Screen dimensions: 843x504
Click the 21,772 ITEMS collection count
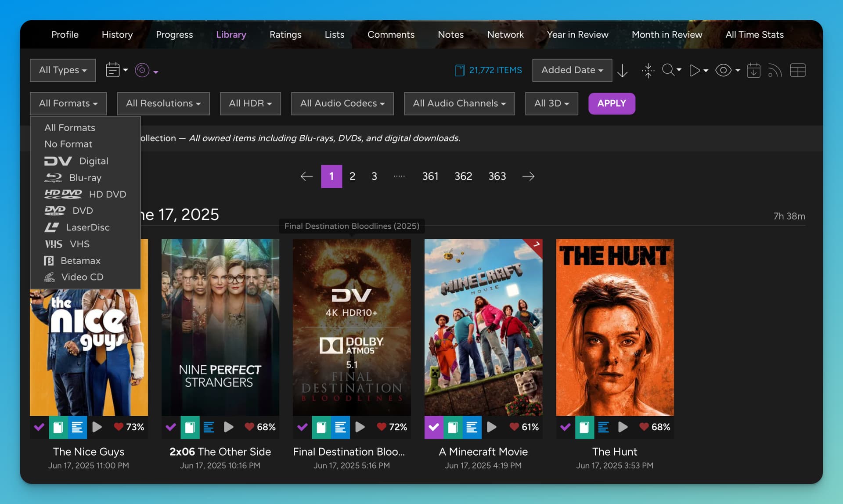tap(488, 70)
